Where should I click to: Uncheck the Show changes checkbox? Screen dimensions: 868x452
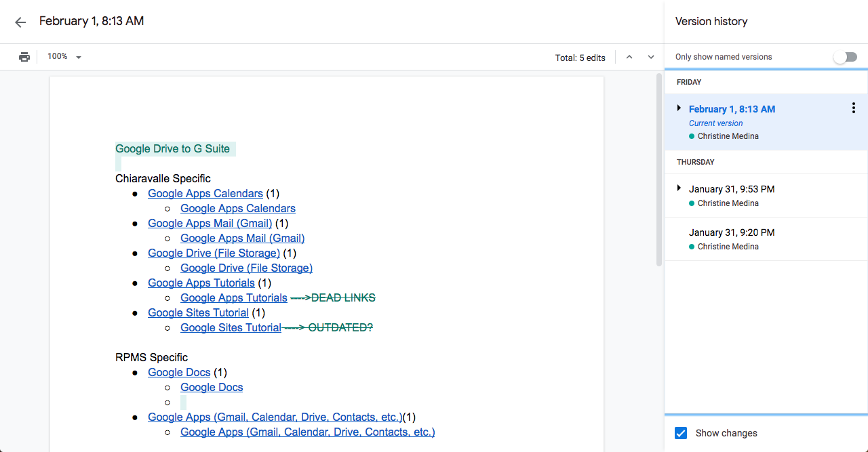pos(682,433)
